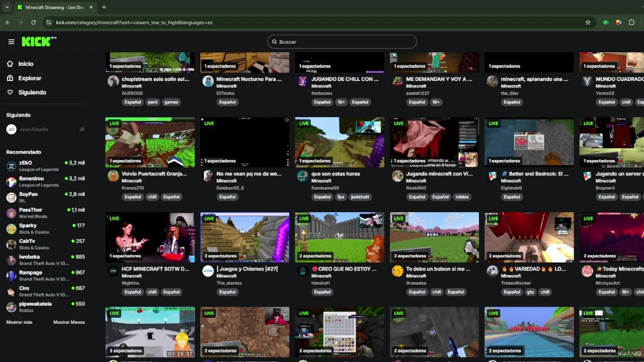Click Granadaa streamer avatar

coord(397,271)
